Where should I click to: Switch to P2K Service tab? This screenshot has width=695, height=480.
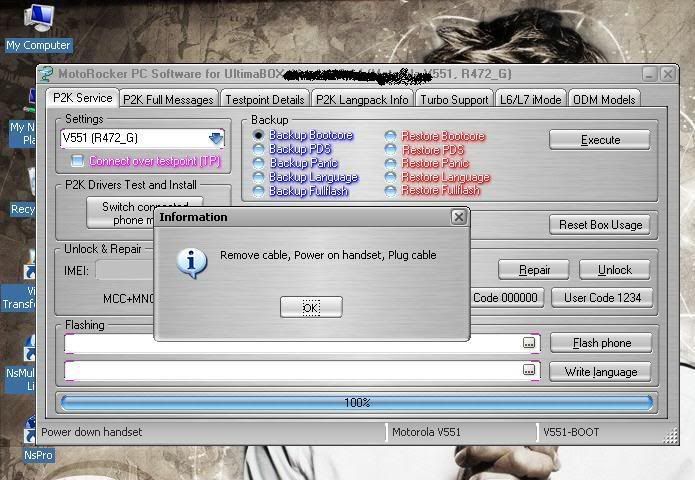point(82,98)
